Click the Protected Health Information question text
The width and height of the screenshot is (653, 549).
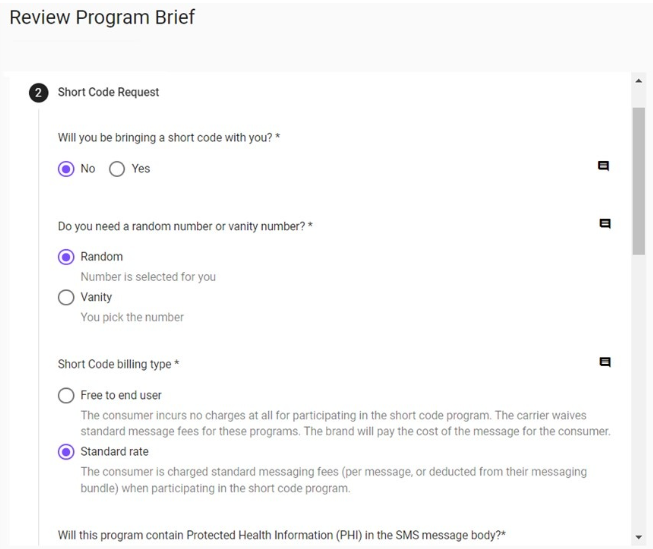click(281, 535)
